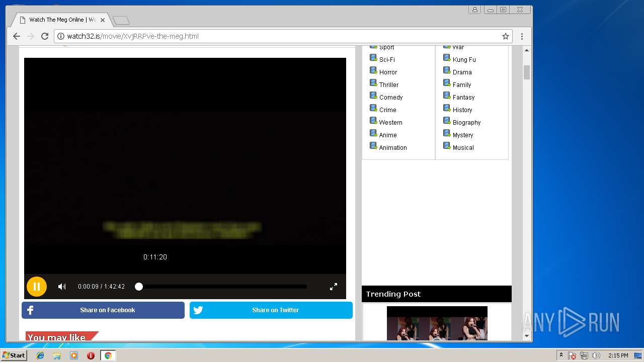Click the video playback area
The image size is (644, 362).
(185, 166)
